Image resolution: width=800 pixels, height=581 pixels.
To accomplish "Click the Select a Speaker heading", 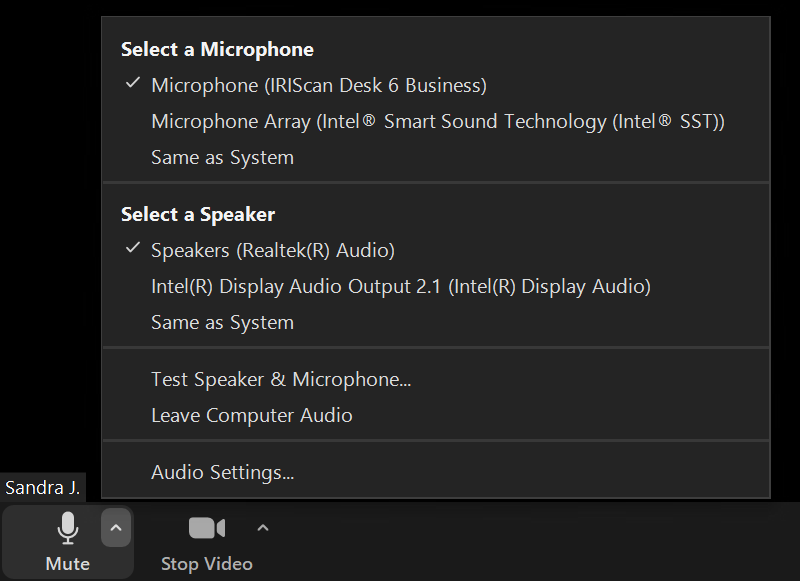I will [x=198, y=215].
